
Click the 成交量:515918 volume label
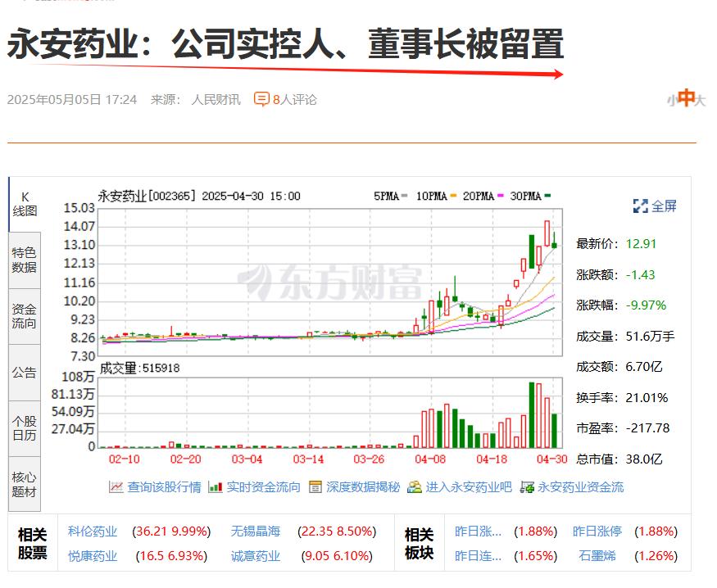click(139, 369)
